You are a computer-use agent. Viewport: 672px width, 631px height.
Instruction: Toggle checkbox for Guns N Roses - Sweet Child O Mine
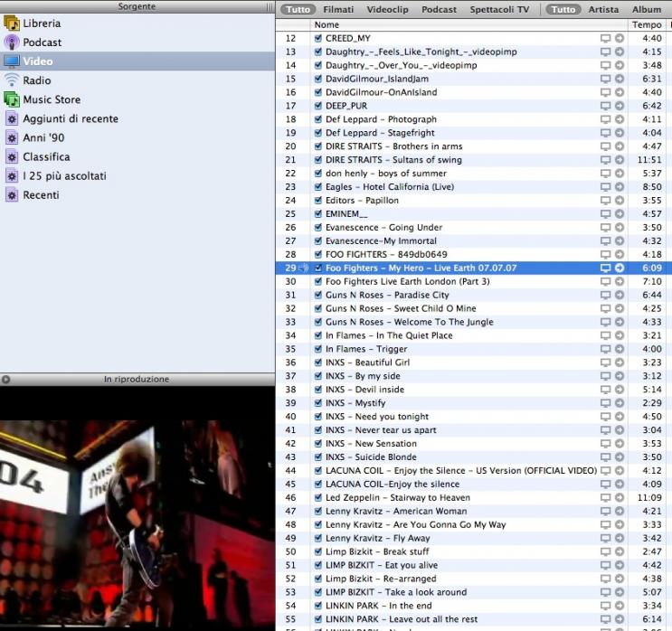point(318,308)
